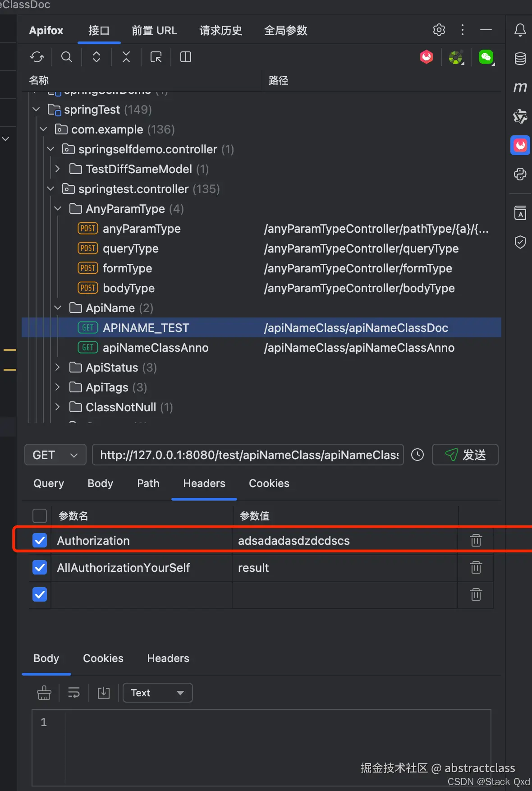Open the Text format dropdown

click(157, 693)
